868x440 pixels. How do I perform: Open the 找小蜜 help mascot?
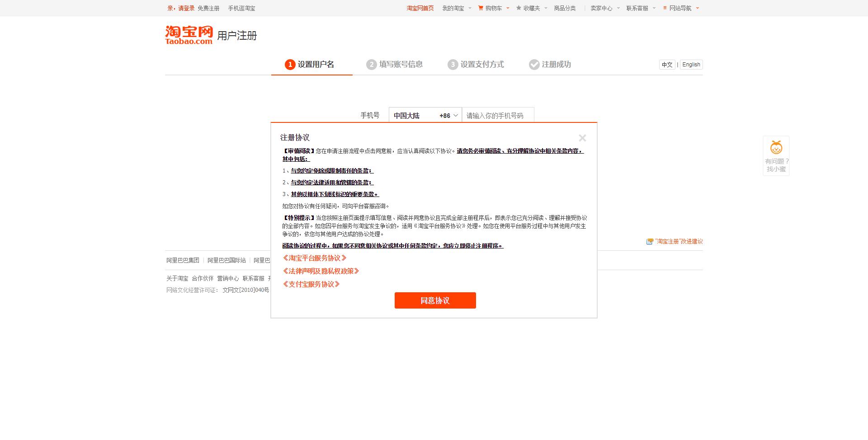(x=775, y=156)
